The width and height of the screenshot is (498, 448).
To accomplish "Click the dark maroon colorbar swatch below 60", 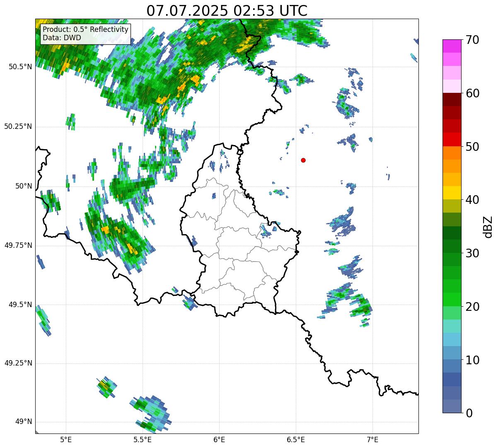I will coord(452,99).
